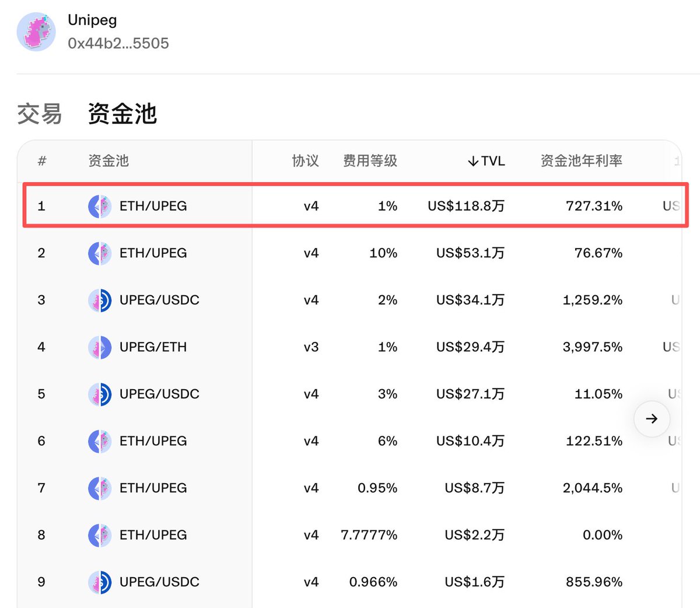Click the 855.96% pool APR value
Viewport: 700px width, 608px height.
[x=594, y=582]
